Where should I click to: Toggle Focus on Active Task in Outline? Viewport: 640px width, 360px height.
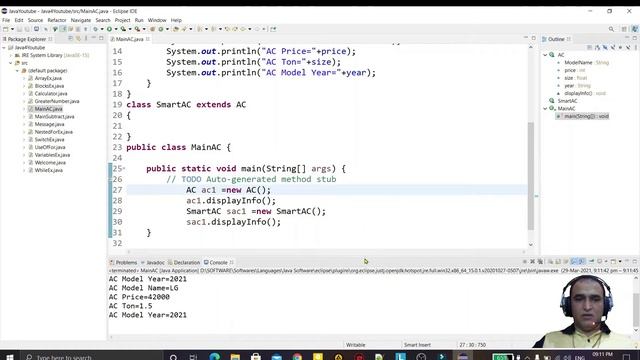589,48
